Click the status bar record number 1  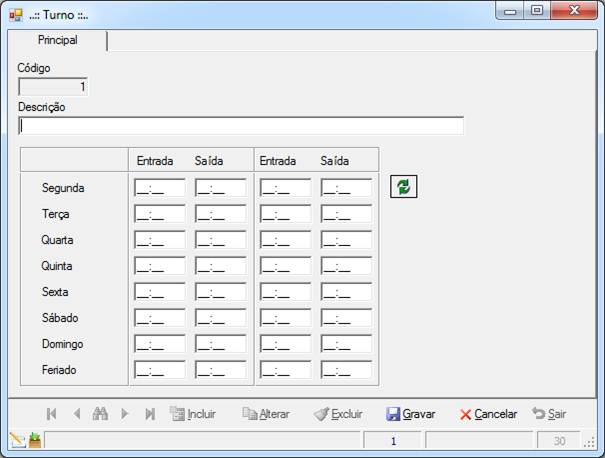pyautogui.click(x=393, y=441)
